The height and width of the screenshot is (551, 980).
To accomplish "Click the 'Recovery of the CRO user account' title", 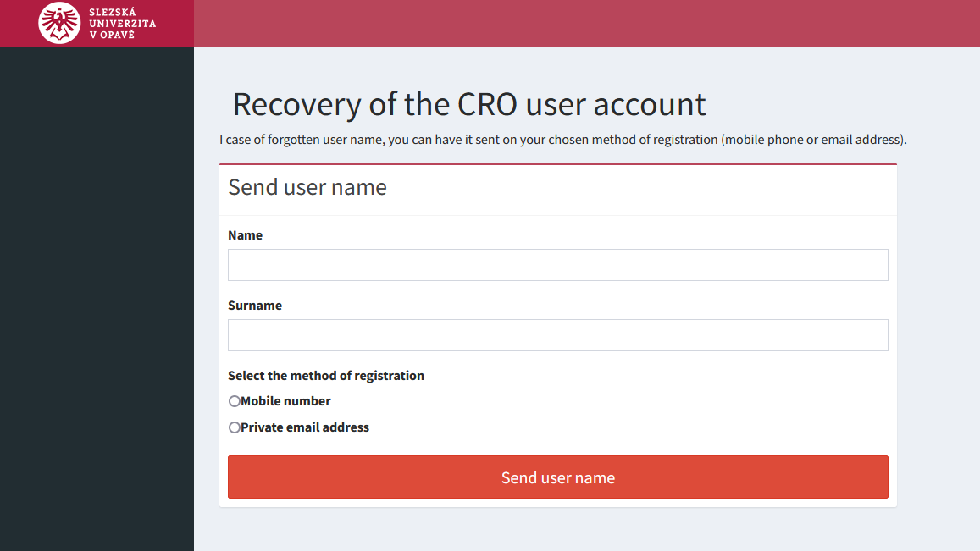I will (x=469, y=104).
